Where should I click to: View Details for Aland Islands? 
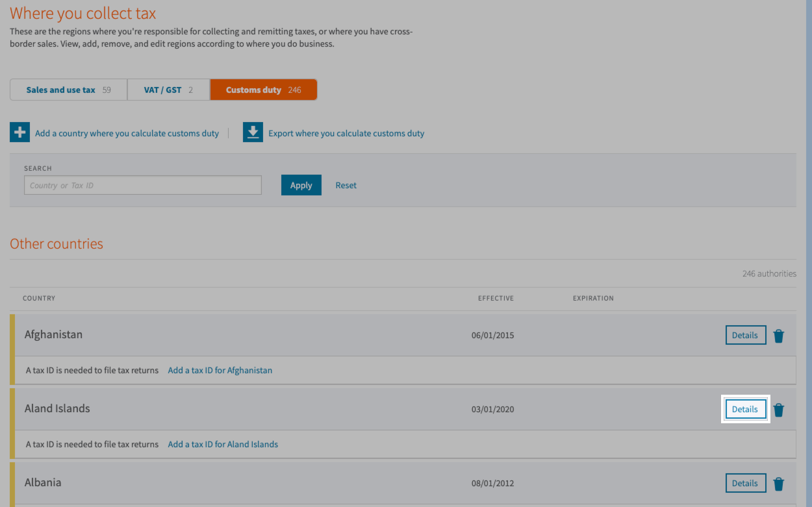pyautogui.click(x=745, y=409)
